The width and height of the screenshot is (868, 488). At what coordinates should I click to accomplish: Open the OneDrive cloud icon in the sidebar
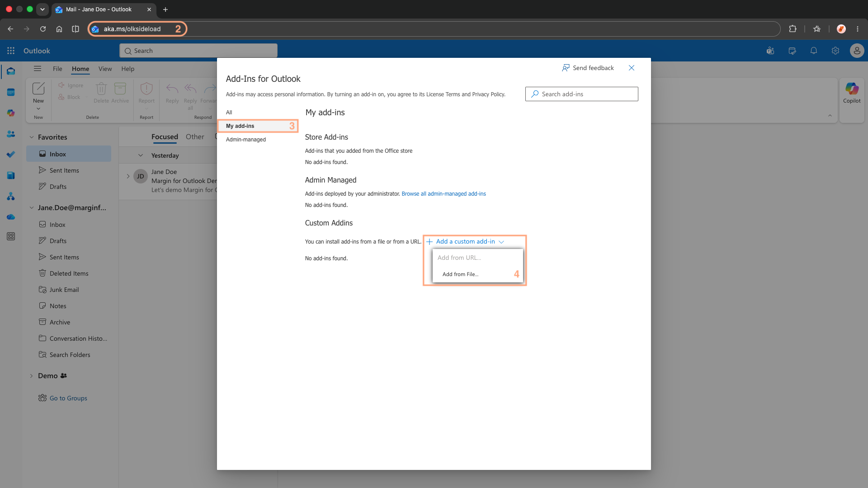click(11, 217)
